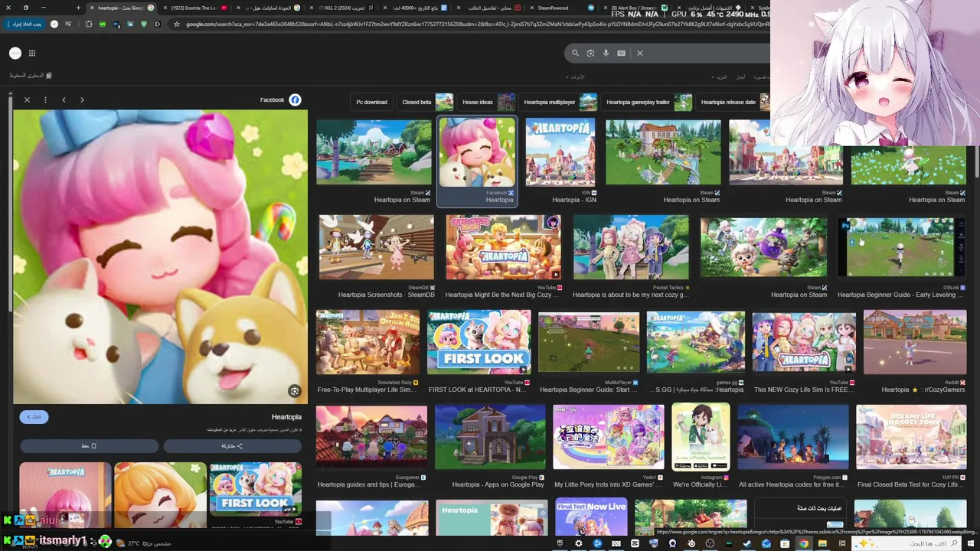Select the Heartopia release date chip
The image size is (980, 551).
pyautogui.click(x=733, y=102)
